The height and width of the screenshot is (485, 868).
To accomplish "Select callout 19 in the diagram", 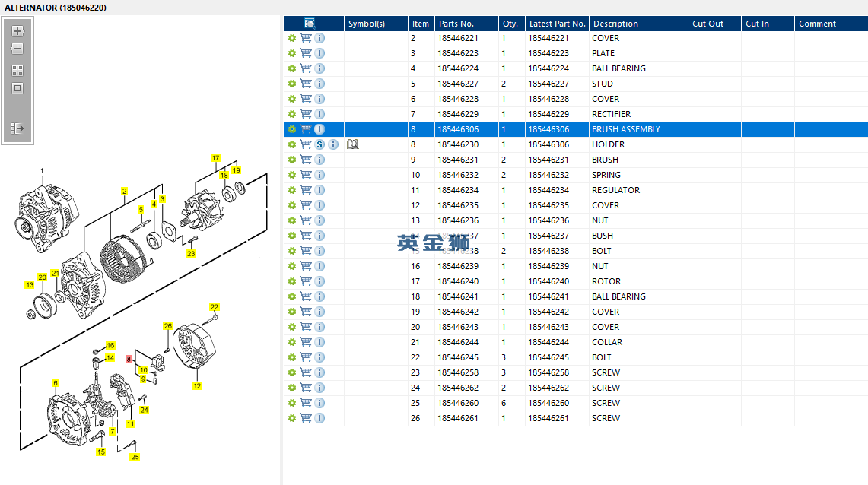I will (237, 170).
